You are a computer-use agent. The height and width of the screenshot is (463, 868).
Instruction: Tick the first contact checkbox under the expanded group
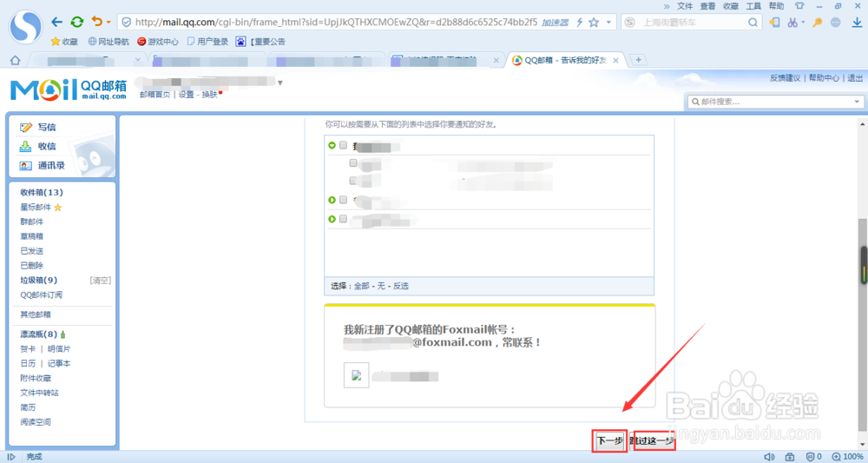[x=353, y=162]
